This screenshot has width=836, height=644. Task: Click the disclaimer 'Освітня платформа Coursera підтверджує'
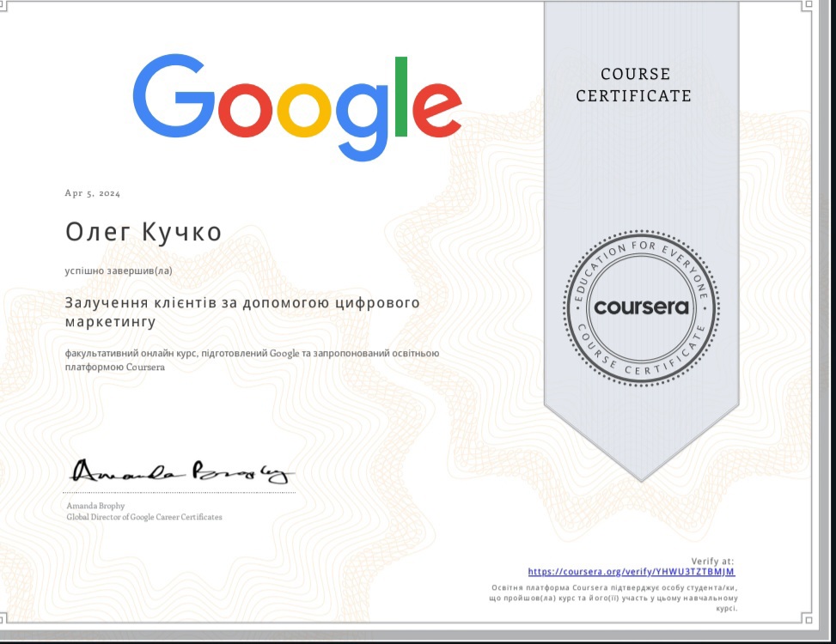coord(613,598)
